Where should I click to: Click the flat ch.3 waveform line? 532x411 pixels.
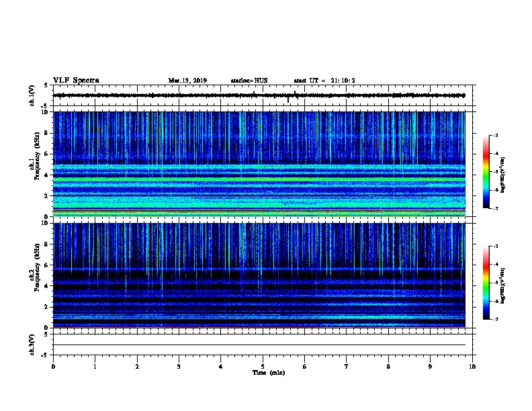pos(259,345)
